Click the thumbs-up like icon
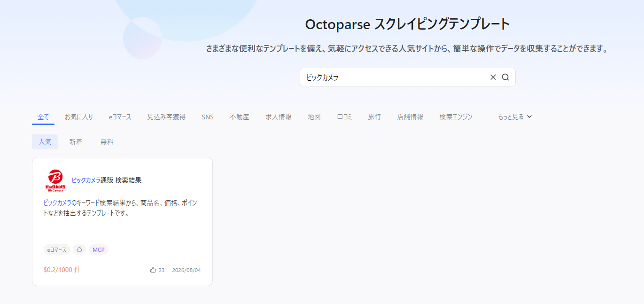The image size is (644, 304). pos(153,270)
